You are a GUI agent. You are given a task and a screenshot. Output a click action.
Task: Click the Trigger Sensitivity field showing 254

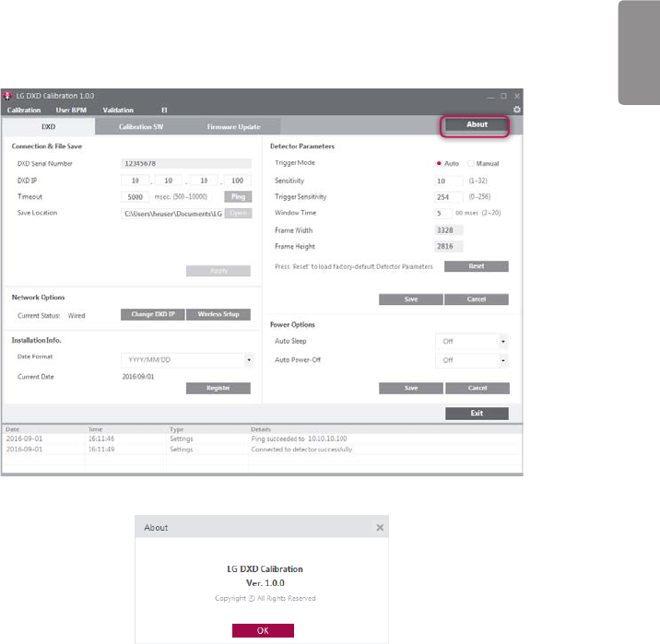pyautogui.click(x=449, y=197)
